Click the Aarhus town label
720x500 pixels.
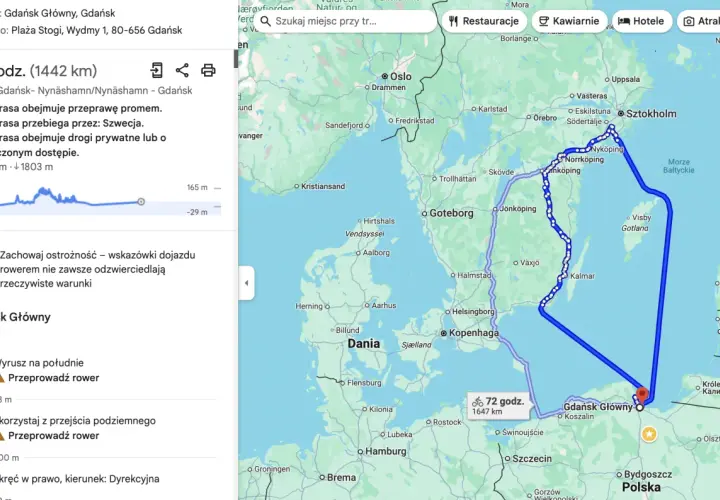coord(384,305)
